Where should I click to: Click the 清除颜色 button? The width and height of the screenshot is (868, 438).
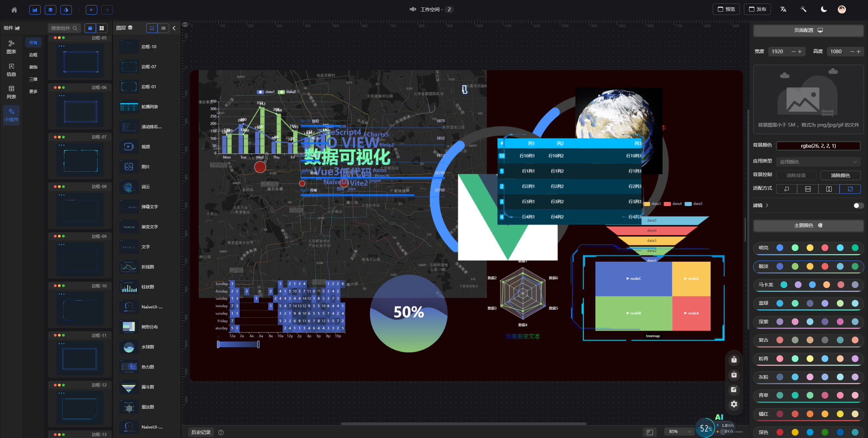840,175
